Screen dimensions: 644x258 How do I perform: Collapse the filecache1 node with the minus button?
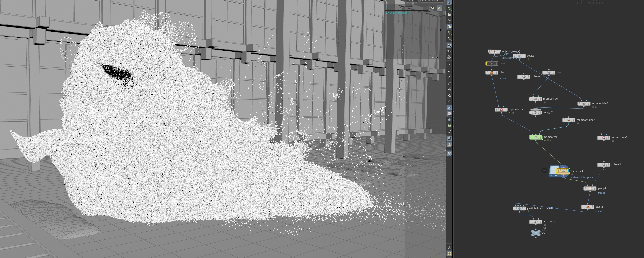tap(544, 170)
